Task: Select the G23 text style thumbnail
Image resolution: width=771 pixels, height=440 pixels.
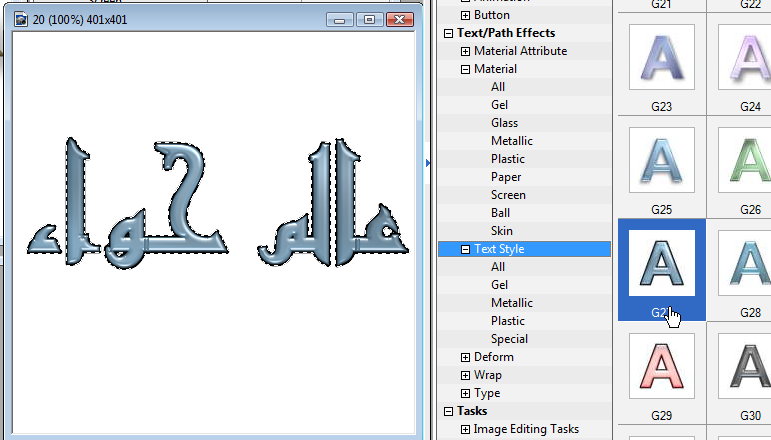Action: pyautogui.click(x=661, y=58)
